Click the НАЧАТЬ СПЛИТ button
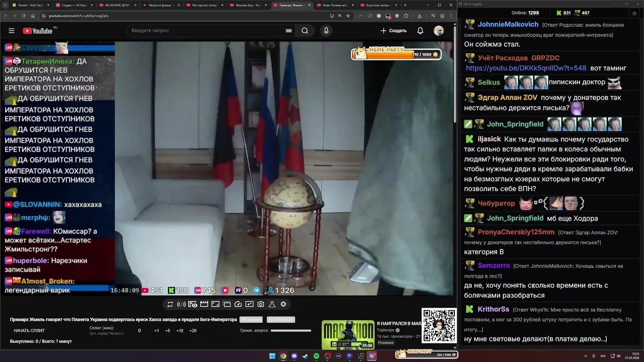The image size is (644, 362). 29,330
